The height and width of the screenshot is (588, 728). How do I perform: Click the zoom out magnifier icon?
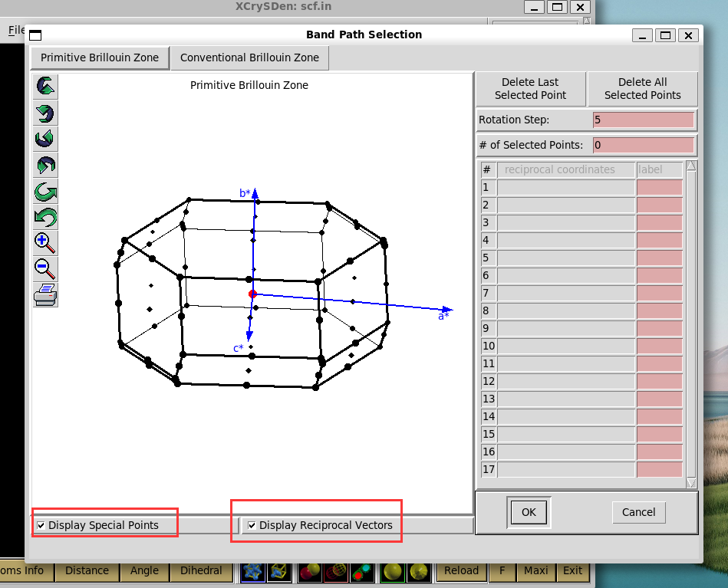click(45, 269)
